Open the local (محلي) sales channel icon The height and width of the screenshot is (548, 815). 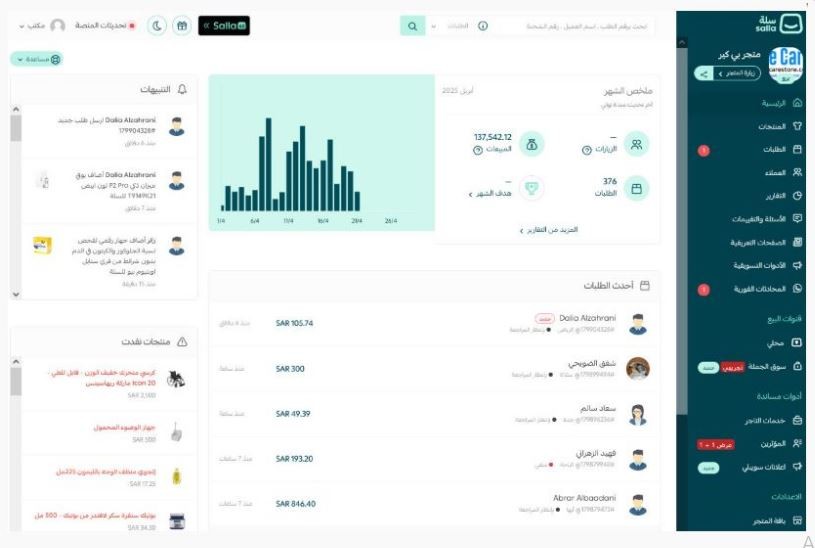pyautogui.click(x=797, y=343)
